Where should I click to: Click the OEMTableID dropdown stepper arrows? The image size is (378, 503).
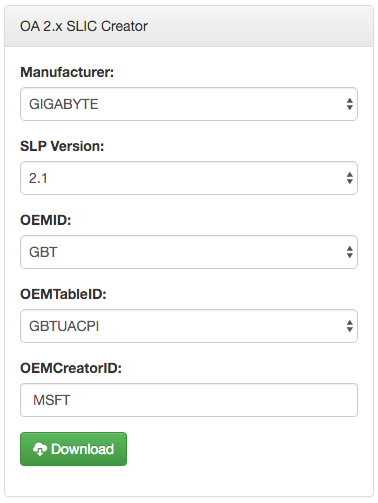[x=349, y=326]
